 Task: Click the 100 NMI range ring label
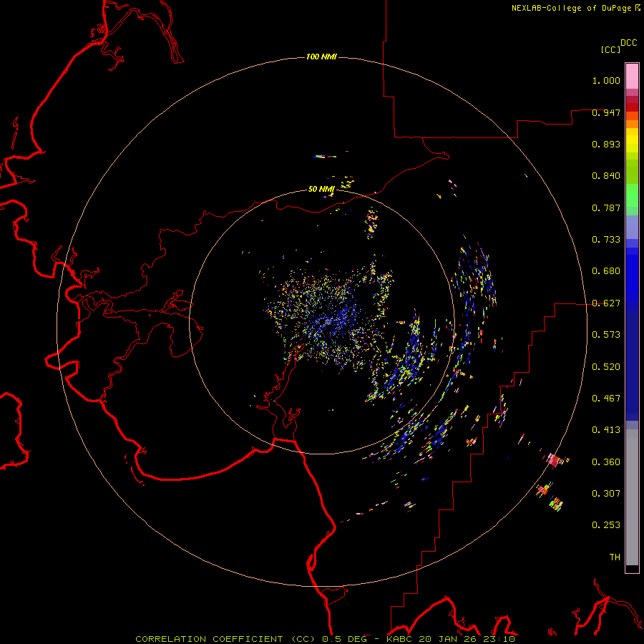coord(321,57)
